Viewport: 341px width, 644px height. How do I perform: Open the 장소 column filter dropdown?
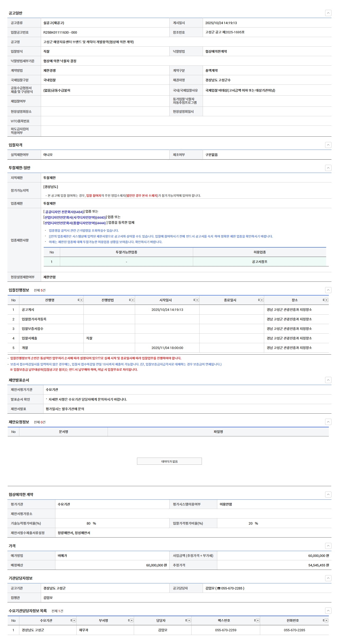tap(326, 300)
